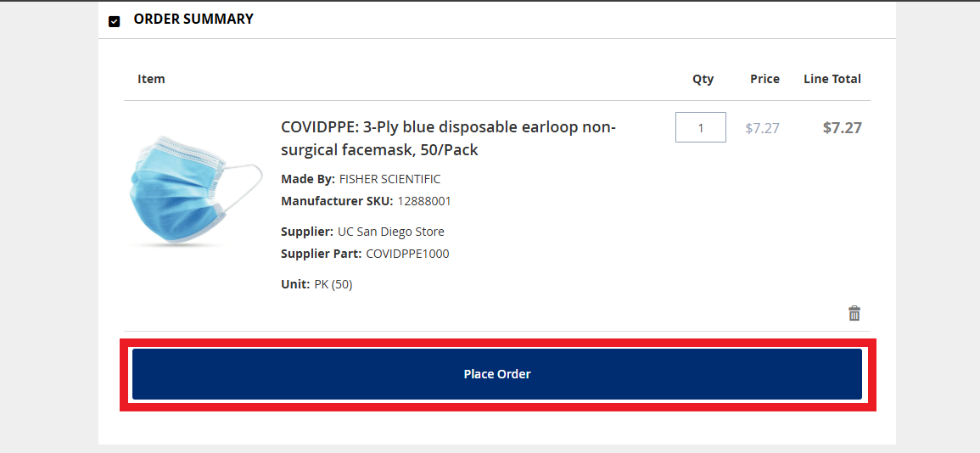Screen dimensions: 980x453
Task: Click the trash icon to remove item
Action: point(854,313)
